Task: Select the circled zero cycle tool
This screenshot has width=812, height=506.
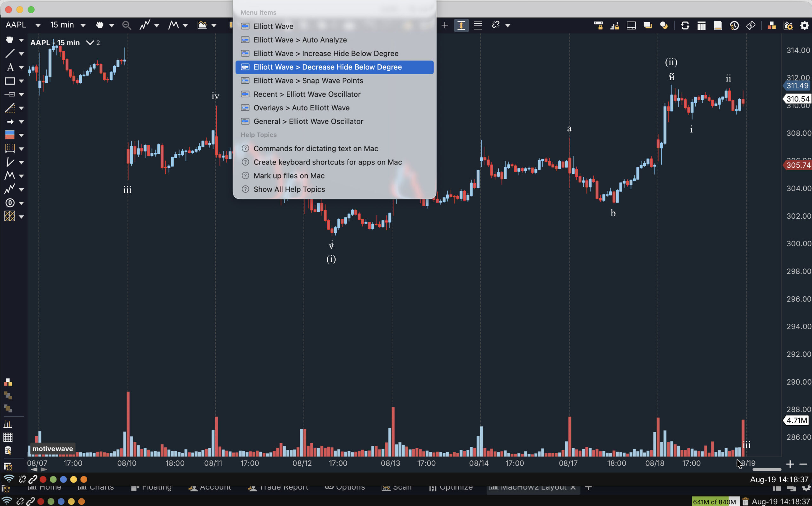Action: tap(10, 203)
